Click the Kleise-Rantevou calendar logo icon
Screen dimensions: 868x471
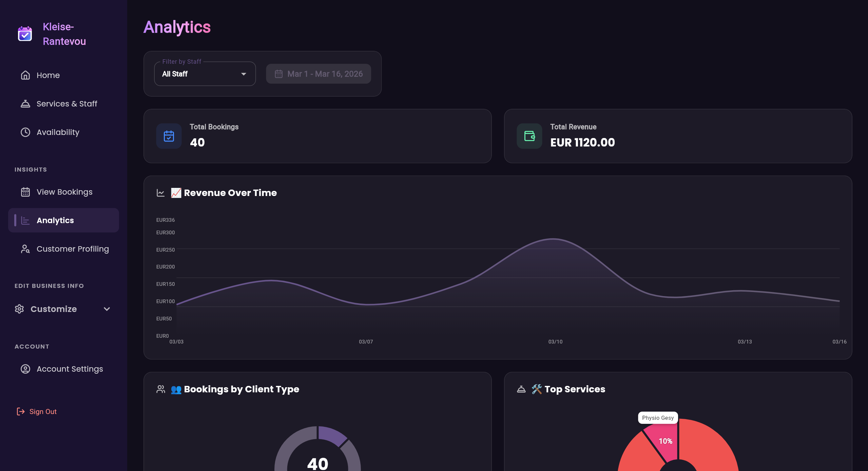click(x=25, y=34)
